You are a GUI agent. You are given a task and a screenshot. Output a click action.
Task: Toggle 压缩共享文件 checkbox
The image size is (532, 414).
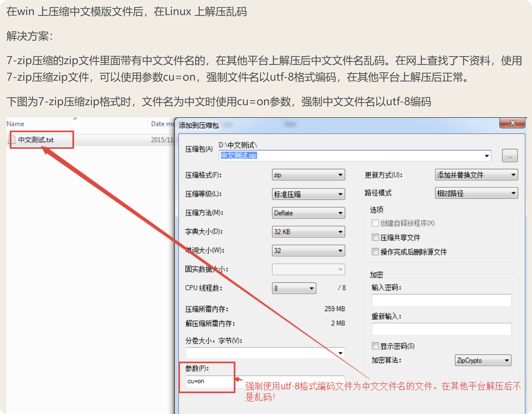coord(375,238)
